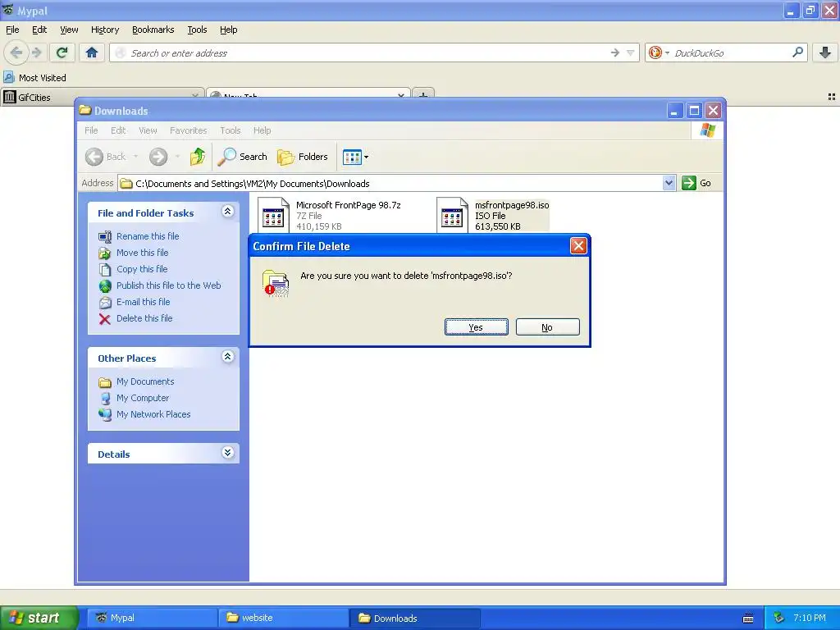Close the Confirm File Delete dialog
The height and width of the screenshot is (630, 840).
(x=578, y=246)
